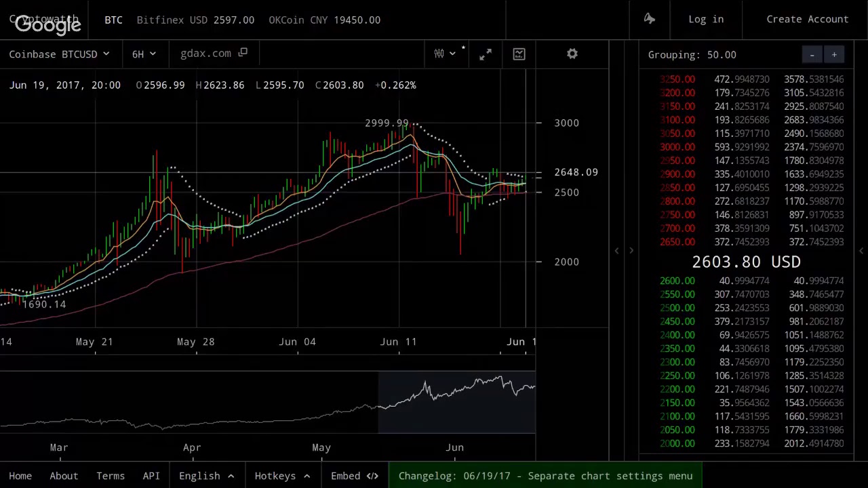Open the gdax.com external link
The image size is (868, 488).
click(214, 54)
